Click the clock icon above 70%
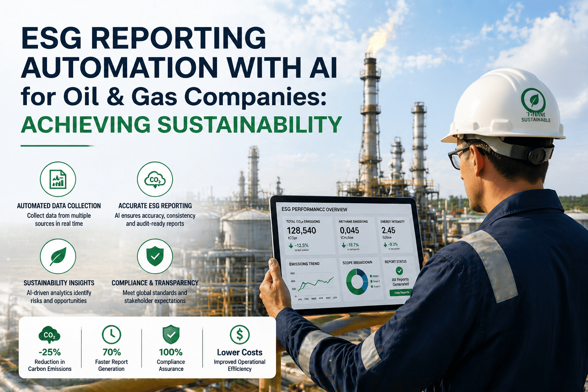 pos(111,335)
